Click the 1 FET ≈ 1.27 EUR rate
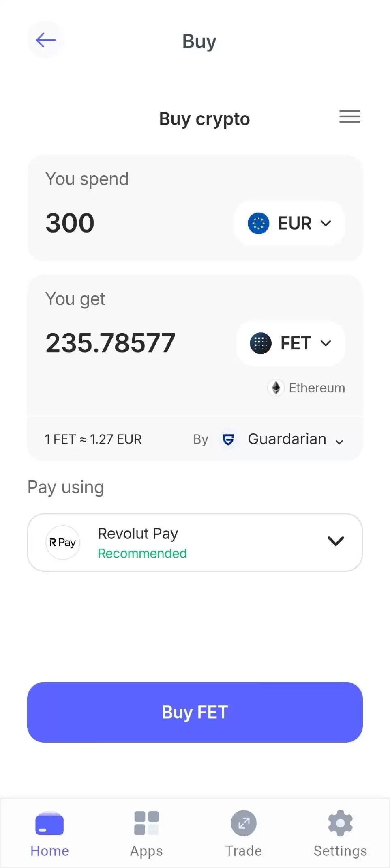 [x=93, y=439]
